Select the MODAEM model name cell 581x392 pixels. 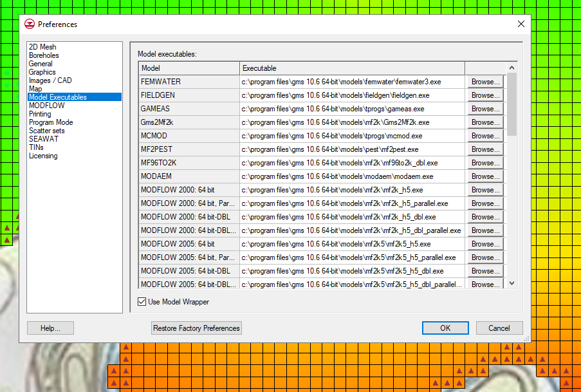(x=189, y=176)
